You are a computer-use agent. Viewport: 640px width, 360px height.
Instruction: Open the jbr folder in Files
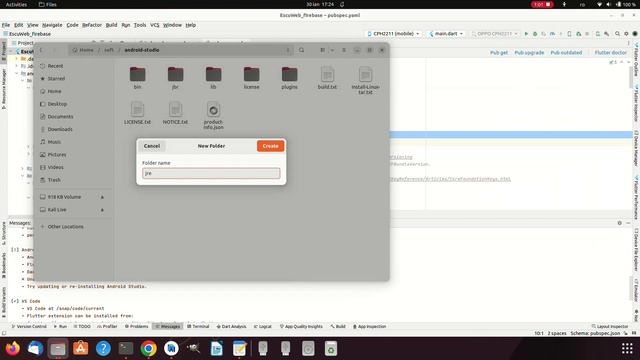click(176, 78)
